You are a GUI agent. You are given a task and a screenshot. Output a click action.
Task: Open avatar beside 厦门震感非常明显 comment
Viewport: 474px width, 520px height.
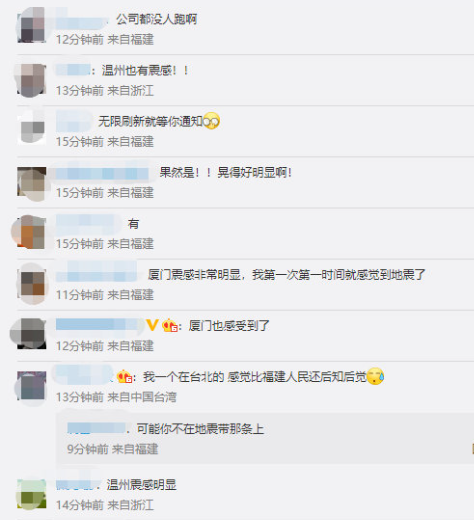click(x=32, y=284)
